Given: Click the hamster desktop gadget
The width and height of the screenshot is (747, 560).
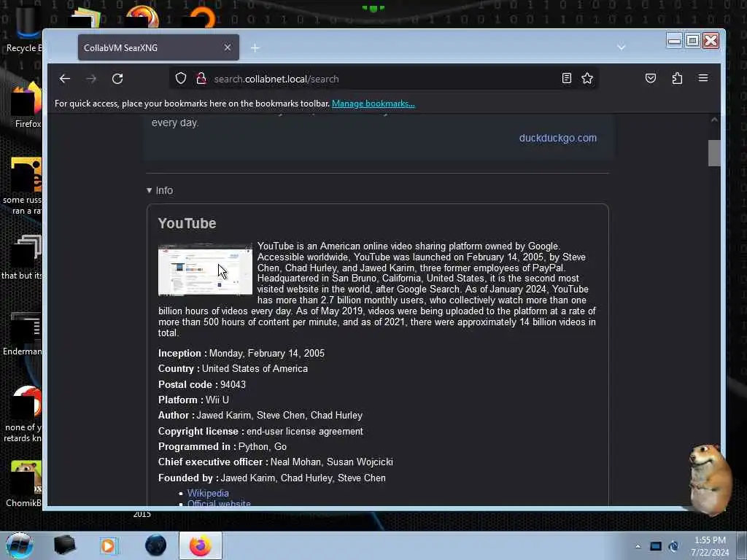Looking at the screenshot, I should click(x=710, y=480).
